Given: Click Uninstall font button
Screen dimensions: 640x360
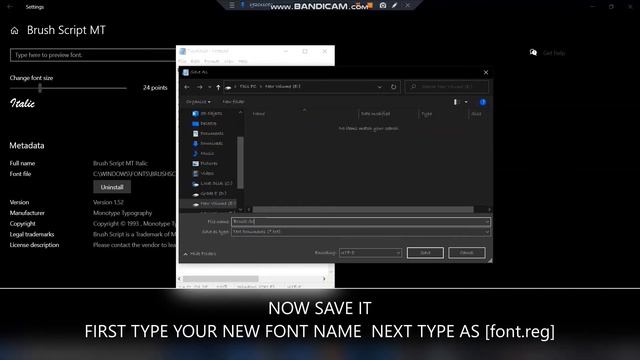Looking at the screenshot, I should point(112,187).
